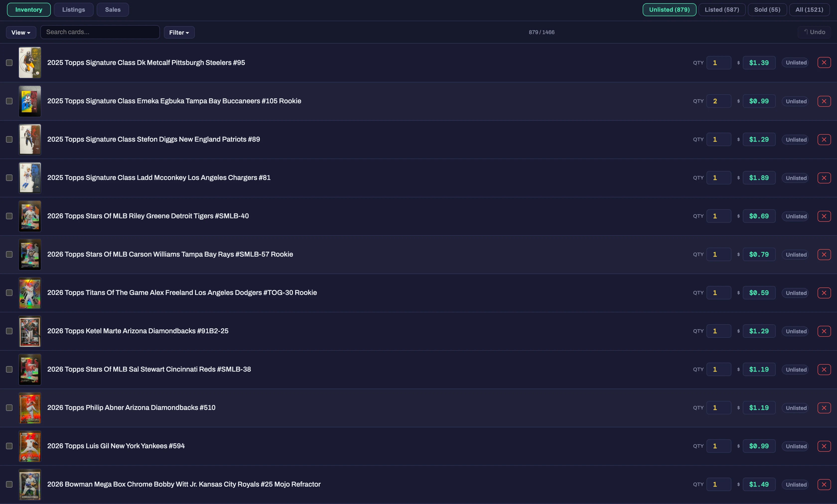Screen dimensions: 837x504
Task: Edit the $0.59 Alex Freeland price
Action: [759, 293]
